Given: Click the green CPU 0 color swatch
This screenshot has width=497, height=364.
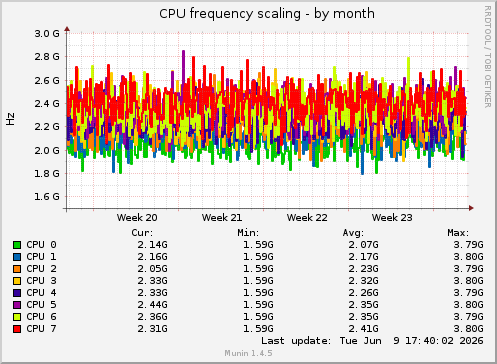Looking at the screenshot, I should tap(17, 245).
